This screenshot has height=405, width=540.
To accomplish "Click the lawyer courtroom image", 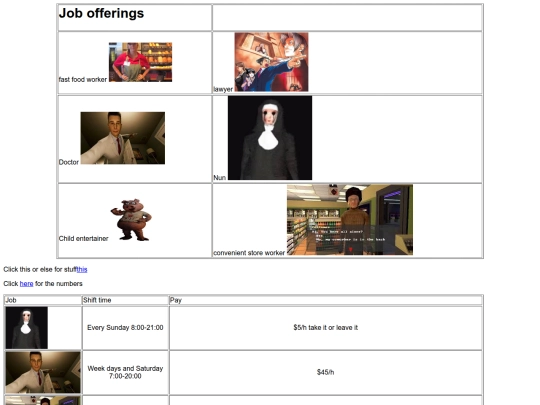I will pos(271,62).
